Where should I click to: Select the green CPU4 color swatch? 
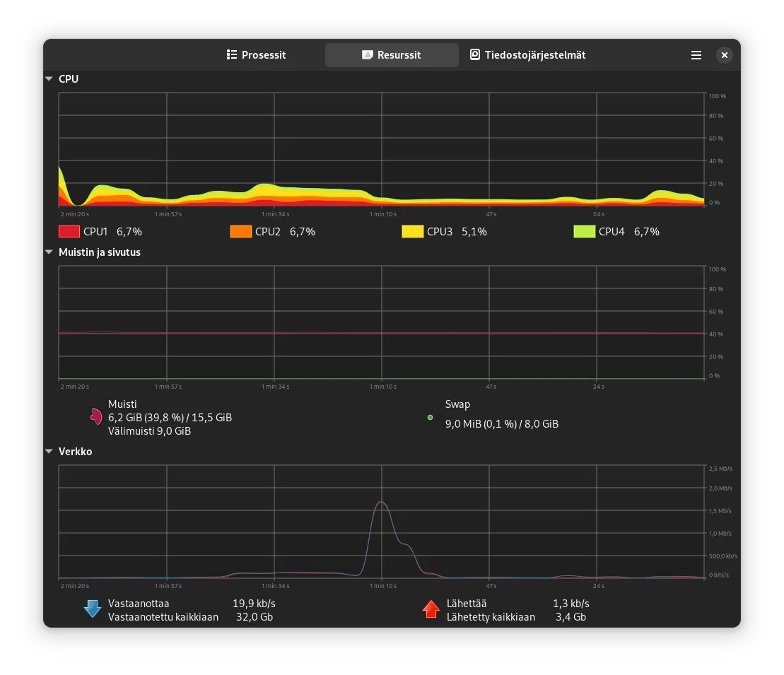pos(585,232)
